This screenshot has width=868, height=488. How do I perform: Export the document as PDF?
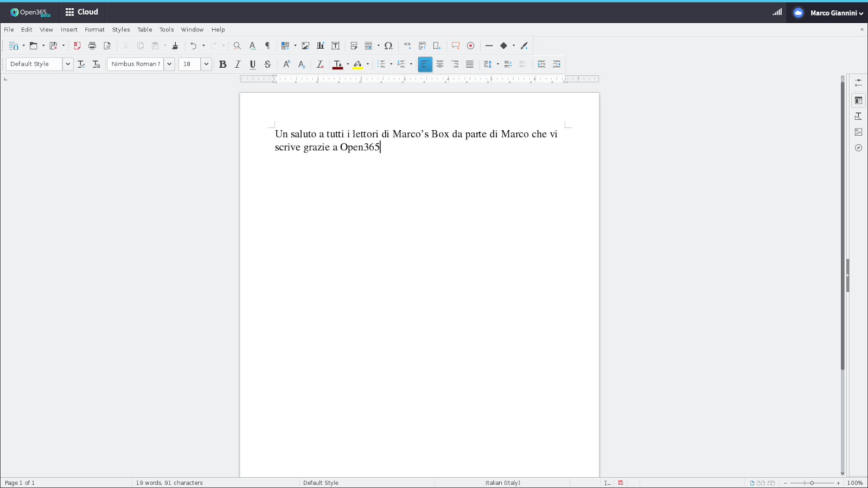pos(77,46)
